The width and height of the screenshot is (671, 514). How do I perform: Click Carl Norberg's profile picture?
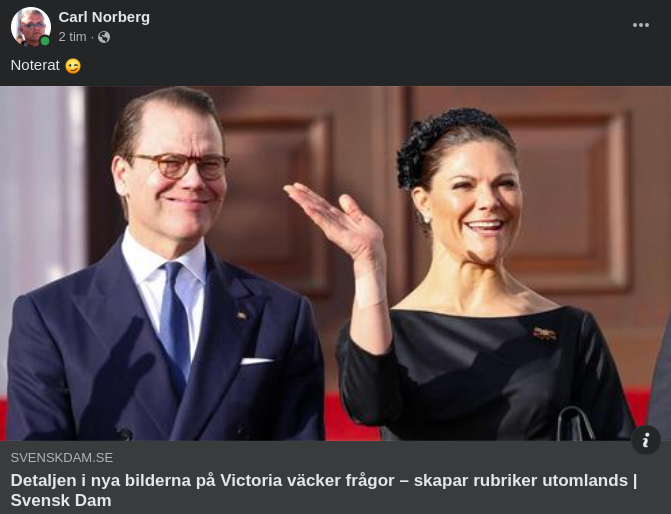pos(30,27)
